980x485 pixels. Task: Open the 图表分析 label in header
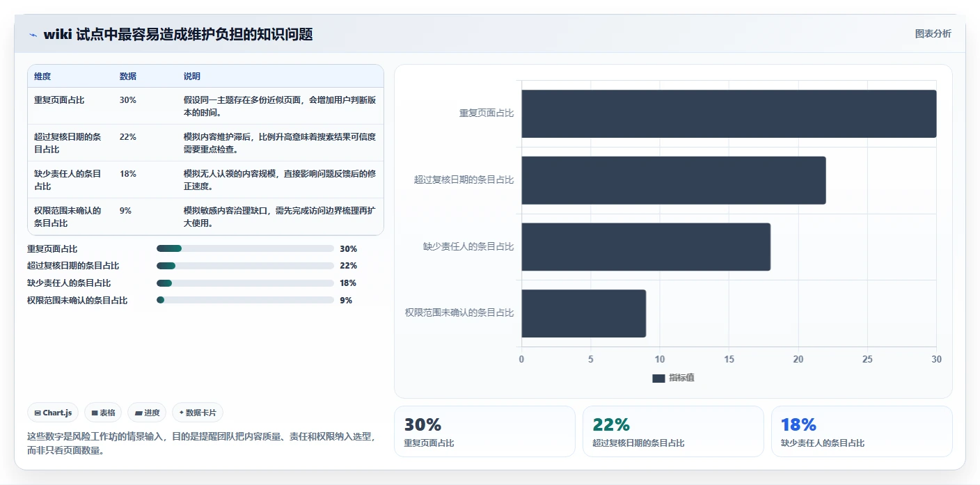[933, 34]
